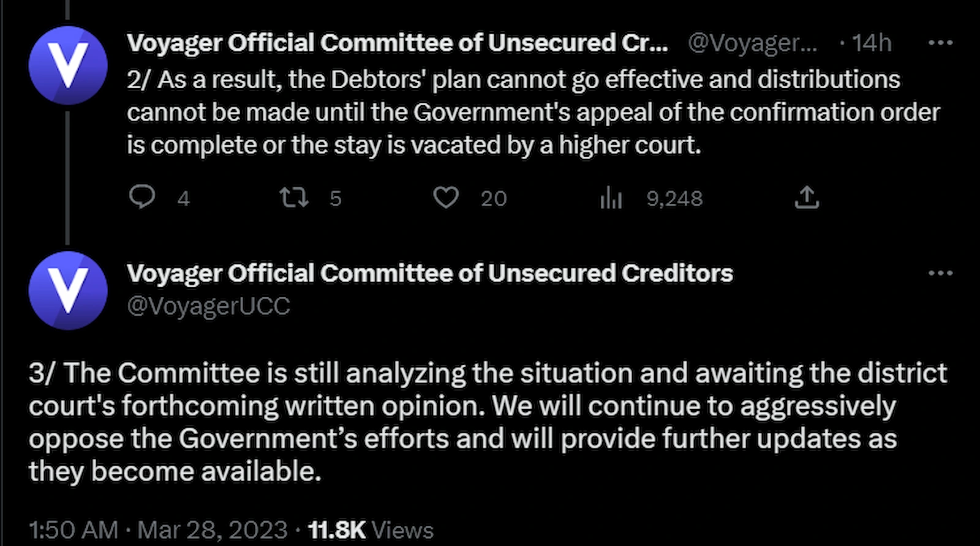The width and height of the screenshot is (980, 546).
Task: Open the Voyager profile avatar on the top tweet
Action: [67, 64]
